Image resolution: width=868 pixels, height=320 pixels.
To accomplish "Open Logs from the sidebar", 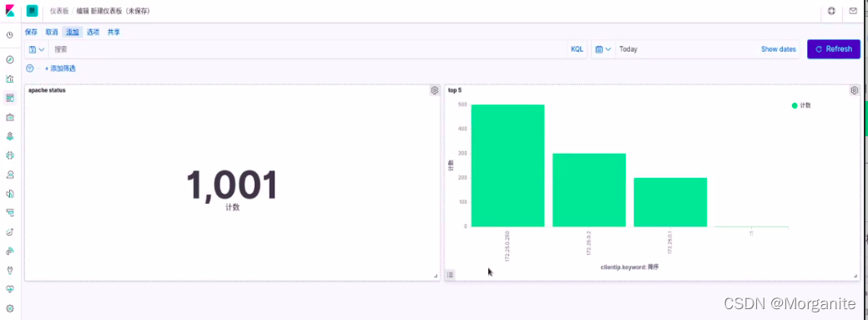I will [10, 194].
